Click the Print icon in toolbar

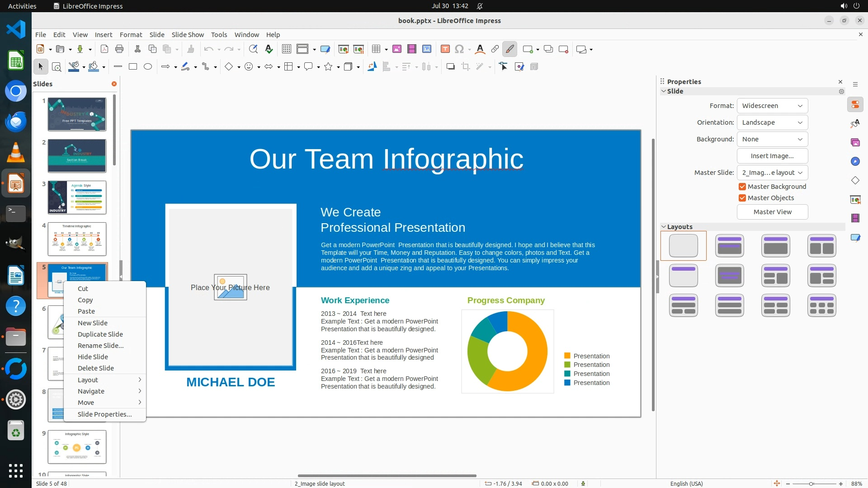point(119,49)
